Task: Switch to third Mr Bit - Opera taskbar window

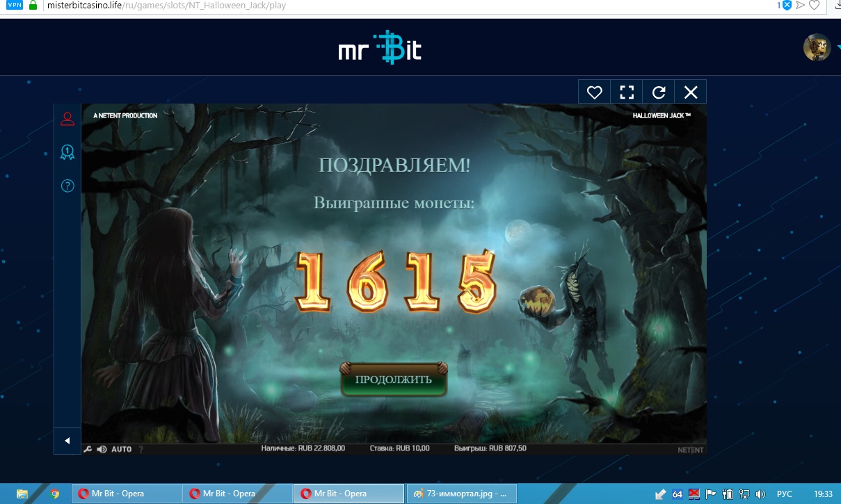Action: [x=348, y=494]
